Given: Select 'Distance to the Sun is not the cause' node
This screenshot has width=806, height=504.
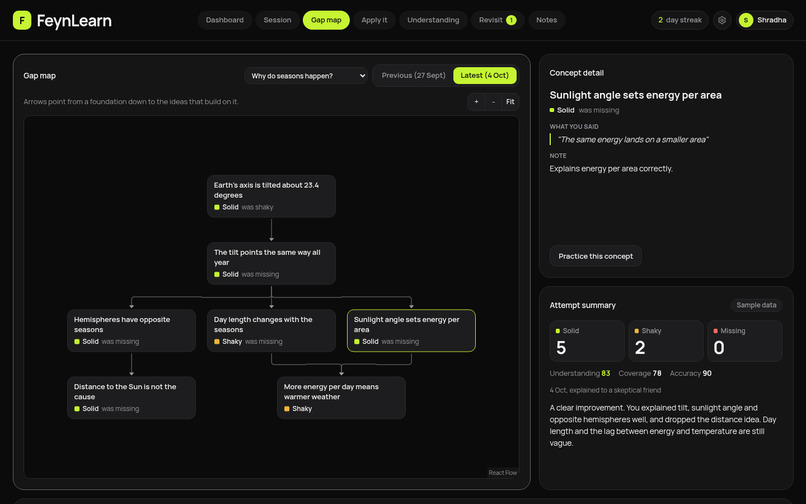Looking at the screenshot, I should (132, 398).
